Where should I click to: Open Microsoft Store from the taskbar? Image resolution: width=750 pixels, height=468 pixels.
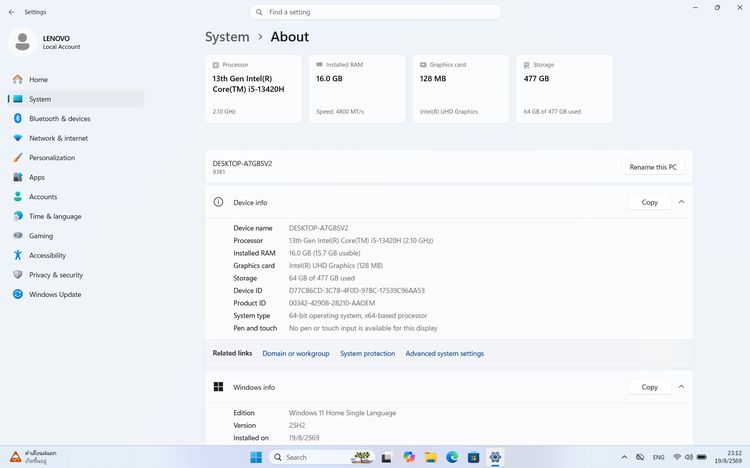(x=474, y=457)
